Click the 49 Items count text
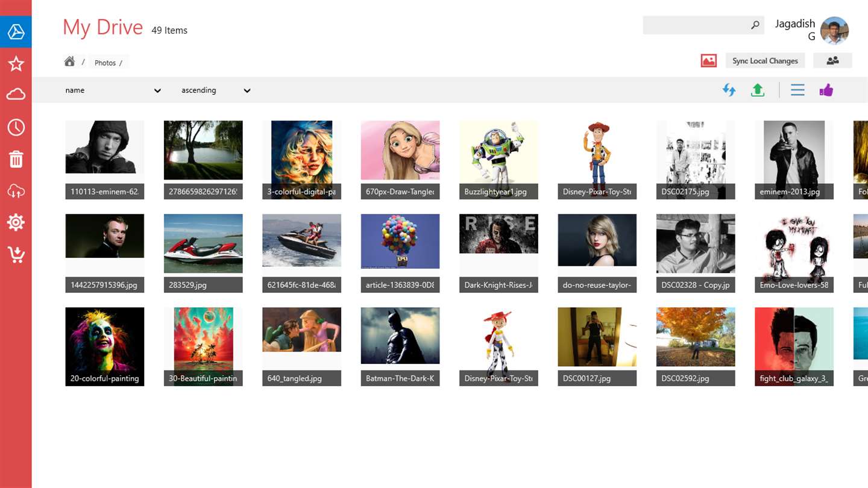This screenshot has height=488, width=868. 169,30
